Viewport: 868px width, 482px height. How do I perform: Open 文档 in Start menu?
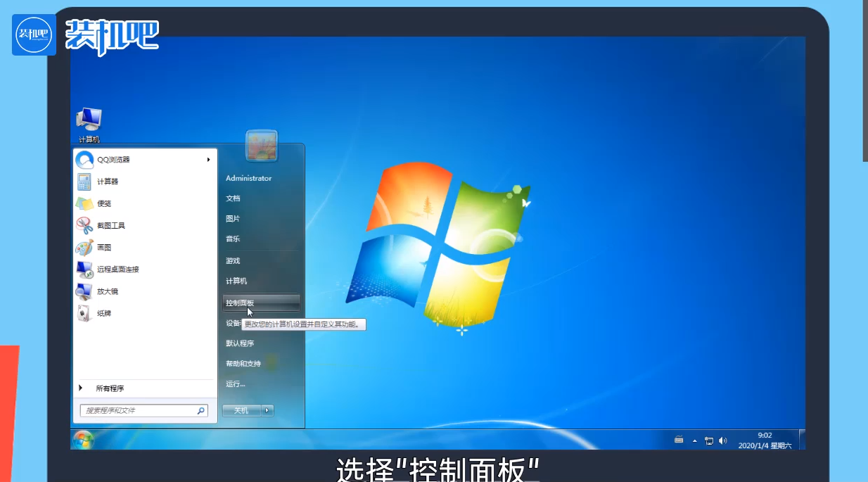[x=233, y=198]
